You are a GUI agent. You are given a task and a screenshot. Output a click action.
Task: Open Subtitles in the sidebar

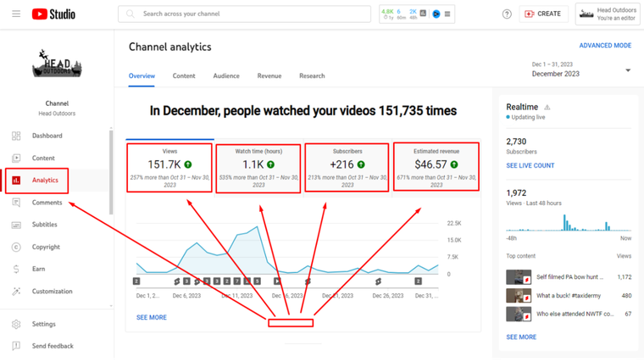coord(44,225)
